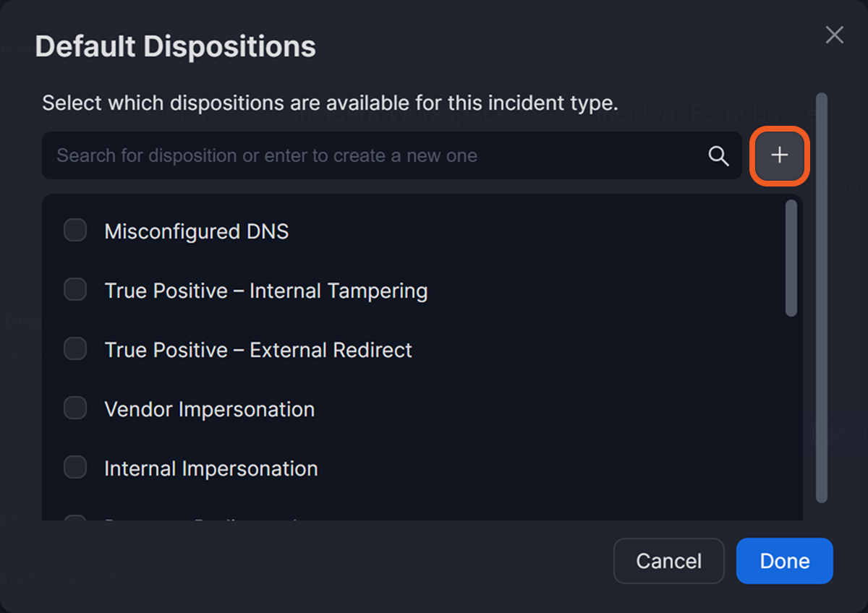Click the 'Misconfigured DNS' label text
Screen dimensions: 868x613
coord(196,231)
